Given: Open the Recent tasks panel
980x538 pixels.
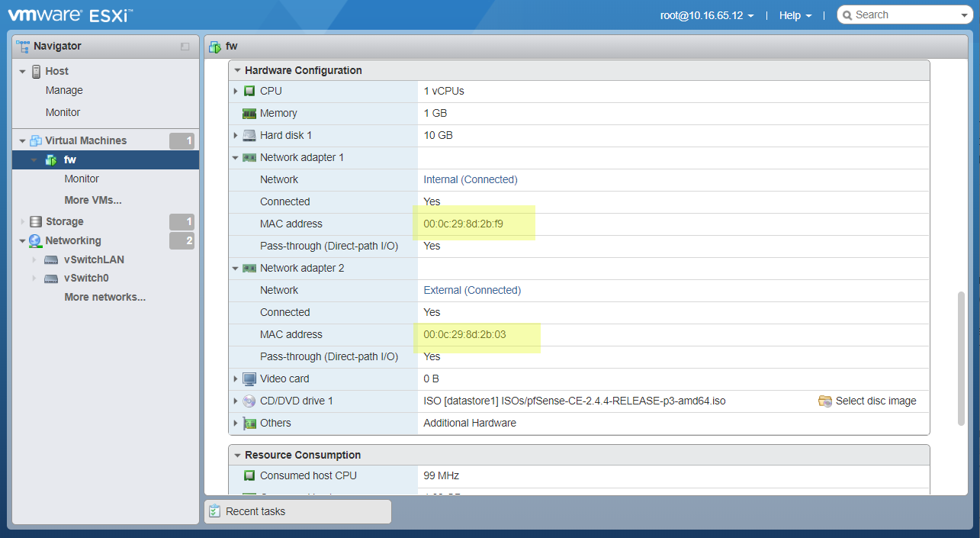Looking at the screenshot, I should point(297,511).
